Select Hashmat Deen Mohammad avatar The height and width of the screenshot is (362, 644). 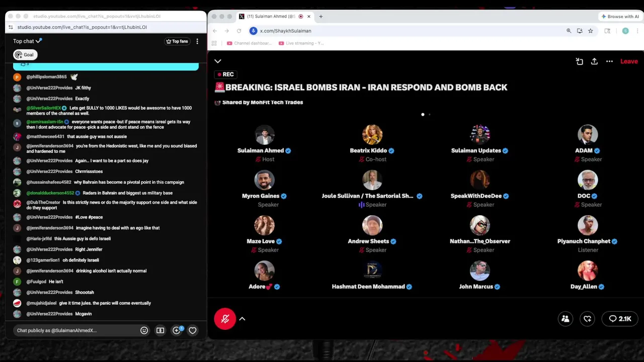coord(372,270)
